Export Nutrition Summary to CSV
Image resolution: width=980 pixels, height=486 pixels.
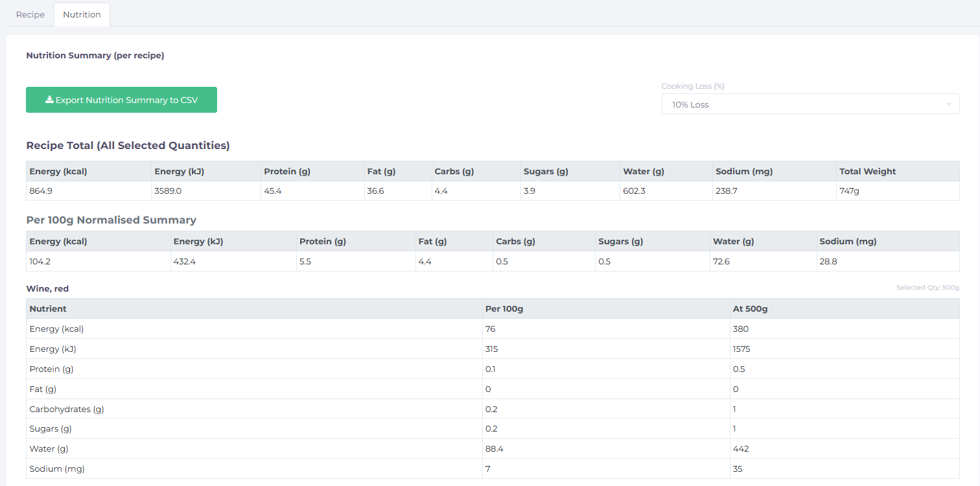[x=121, y=100]
